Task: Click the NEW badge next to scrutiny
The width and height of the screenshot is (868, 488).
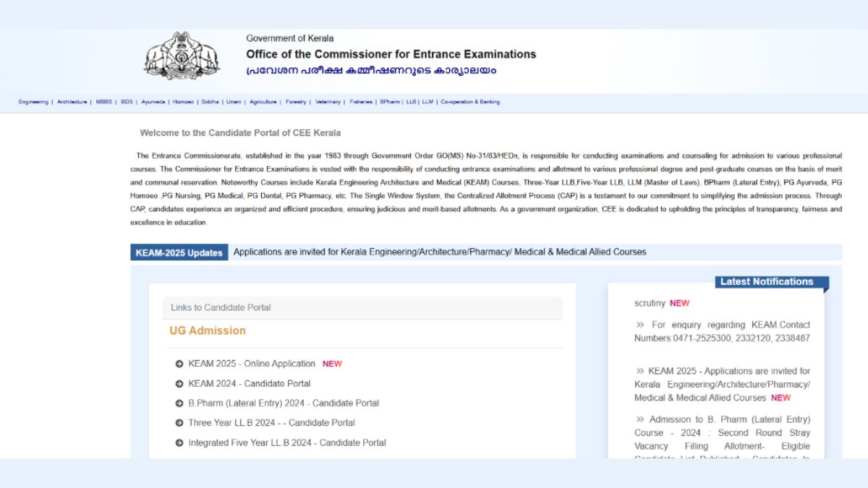Action: (x=679, y=304)
